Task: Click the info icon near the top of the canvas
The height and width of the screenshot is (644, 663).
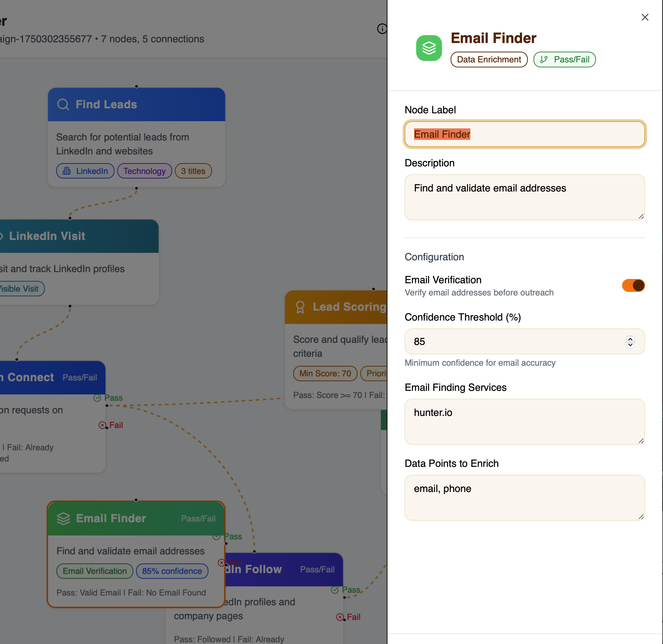Action: tap(381, 29)
